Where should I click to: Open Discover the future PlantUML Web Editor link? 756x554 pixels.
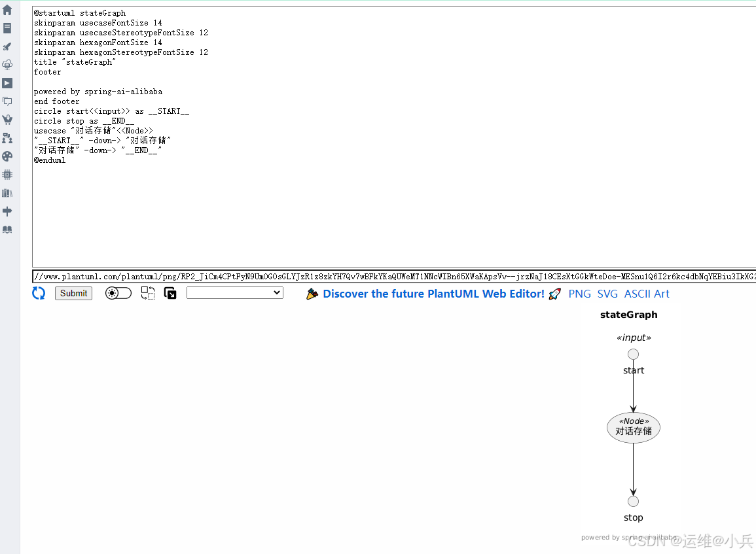click(433, 294)
